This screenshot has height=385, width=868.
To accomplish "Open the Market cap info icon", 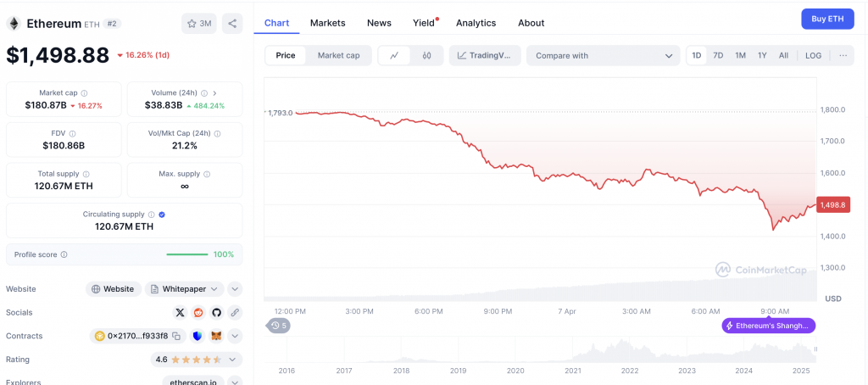I will pyautogui.click(x=85, y=93).
